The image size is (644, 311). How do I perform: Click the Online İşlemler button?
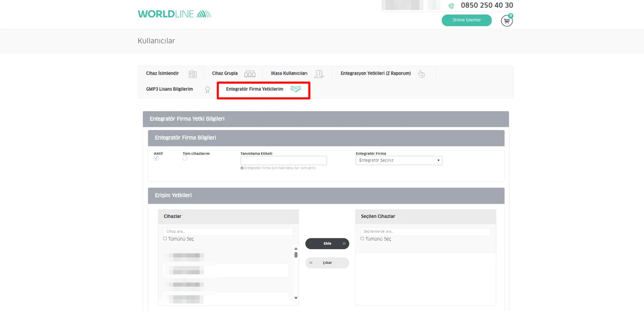click(x=466, y=20)
